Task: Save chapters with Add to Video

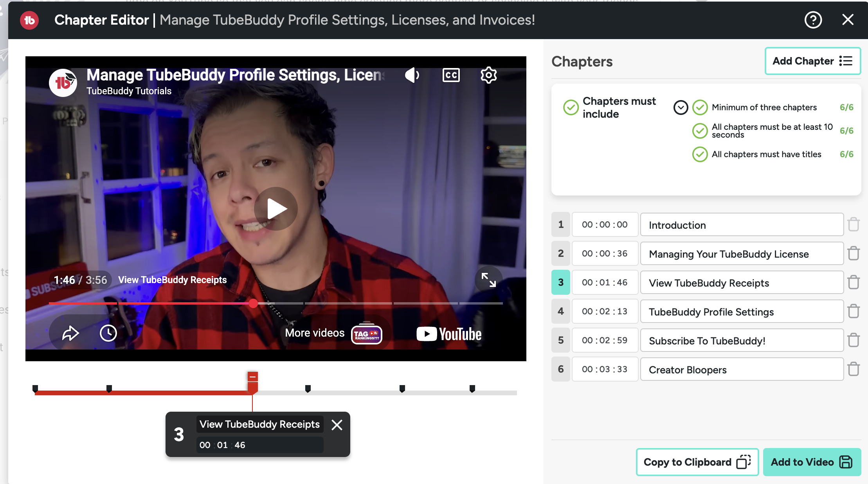Action: pos(812,462)
